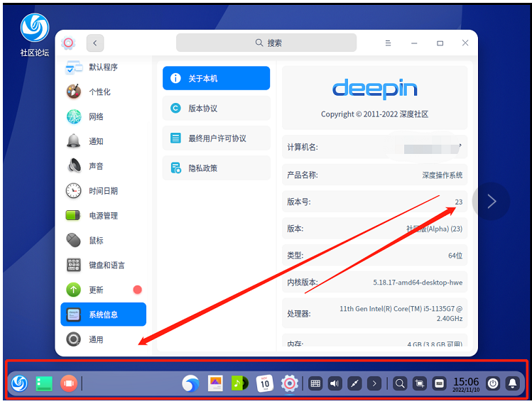532x404 pixels.
Task: Select 默认程序 in the sidebar
Action: pos(103,67)
